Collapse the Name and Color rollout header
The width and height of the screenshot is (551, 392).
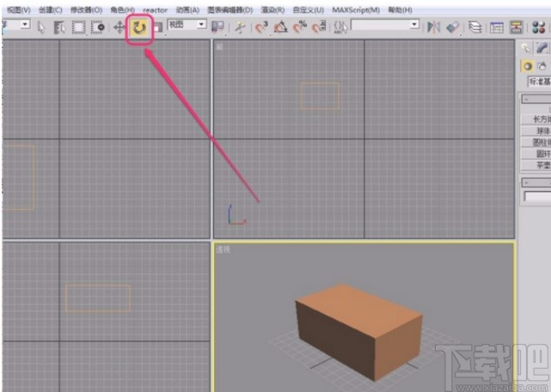[536, 182]
